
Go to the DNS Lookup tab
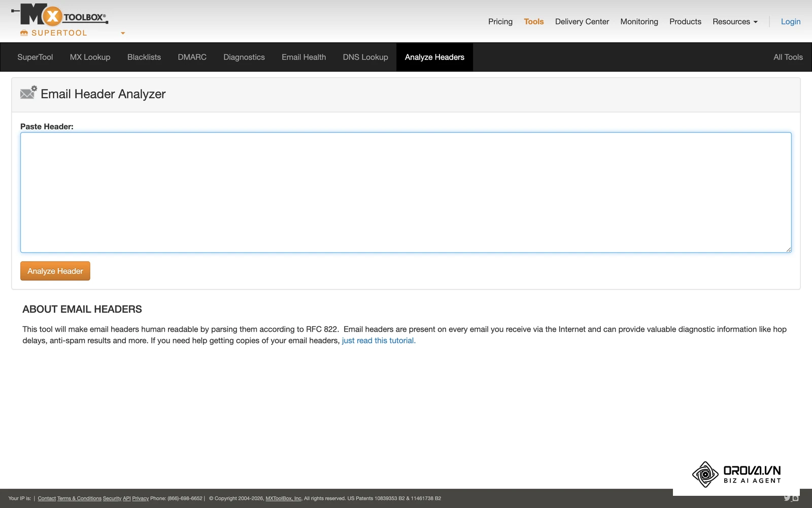(365, 57)
